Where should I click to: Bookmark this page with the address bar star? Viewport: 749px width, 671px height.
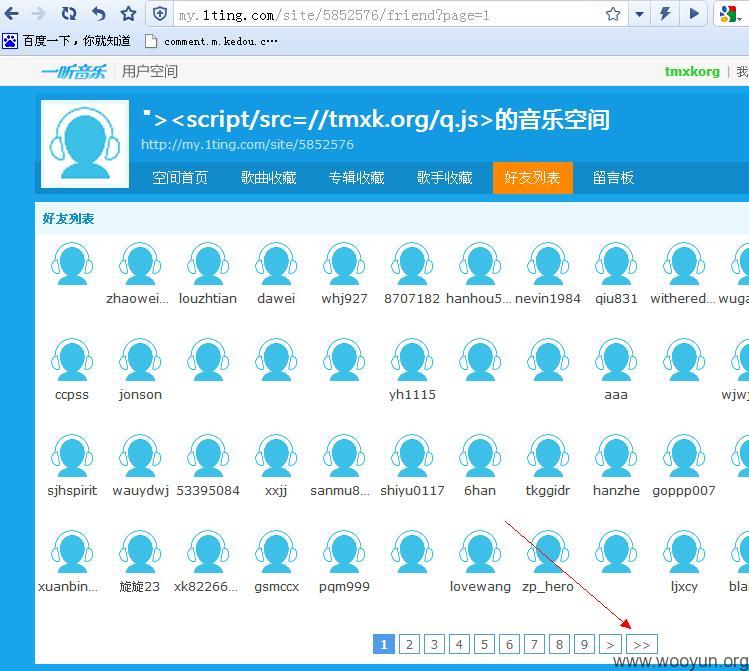click(x=613, y=14)
